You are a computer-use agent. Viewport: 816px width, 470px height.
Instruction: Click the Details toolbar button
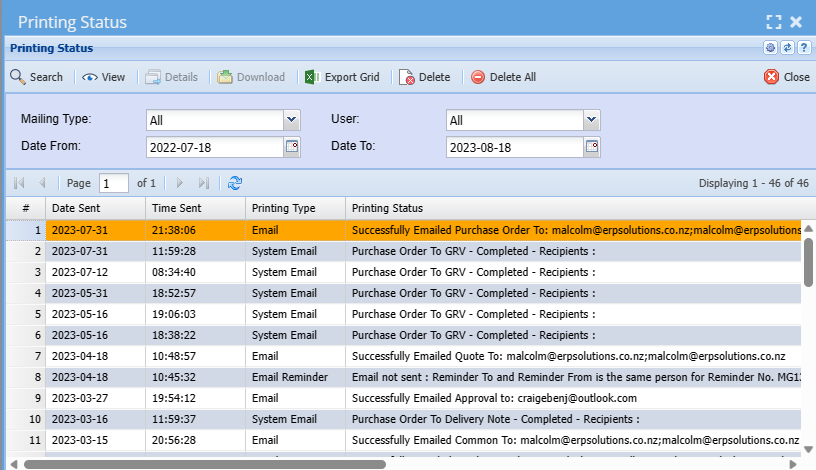[171, 77]
